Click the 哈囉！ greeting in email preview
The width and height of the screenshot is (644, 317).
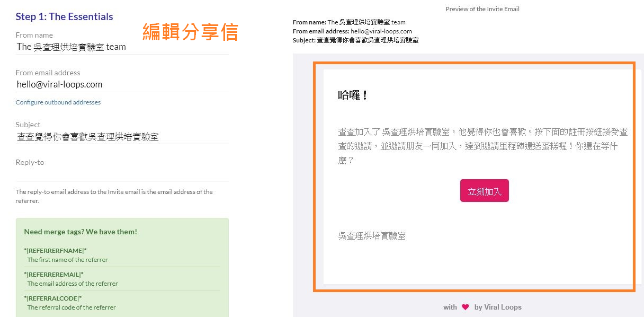353,95
